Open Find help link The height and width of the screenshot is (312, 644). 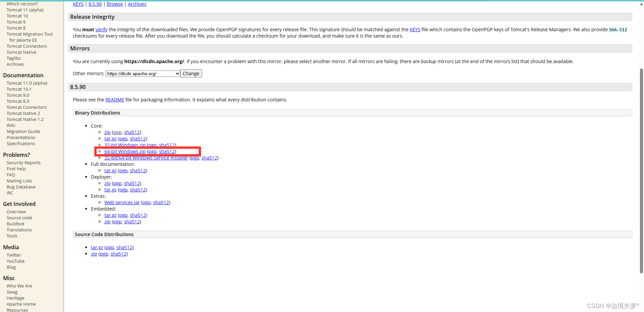click(x=16, y=169)
